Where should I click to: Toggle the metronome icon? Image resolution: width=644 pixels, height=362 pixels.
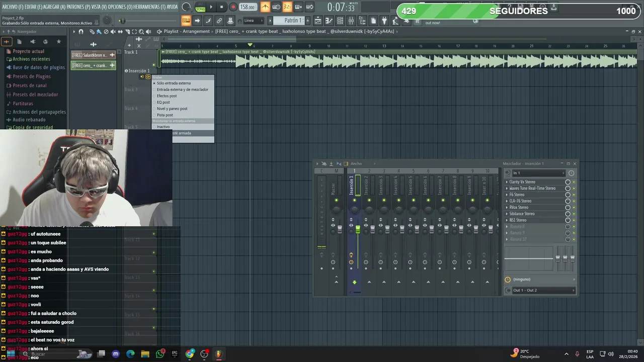[x=265, y=7]
